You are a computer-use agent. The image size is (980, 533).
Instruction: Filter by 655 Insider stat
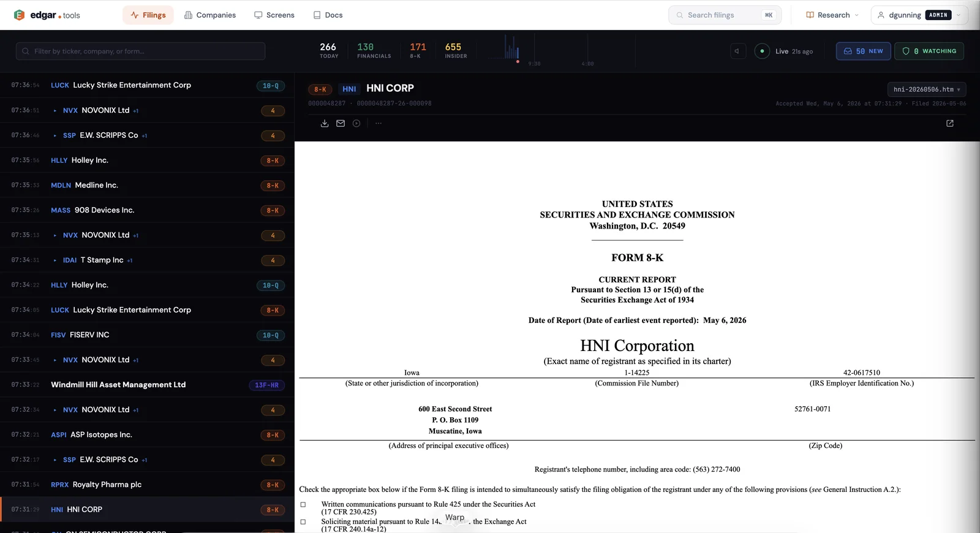click(455, 50)
